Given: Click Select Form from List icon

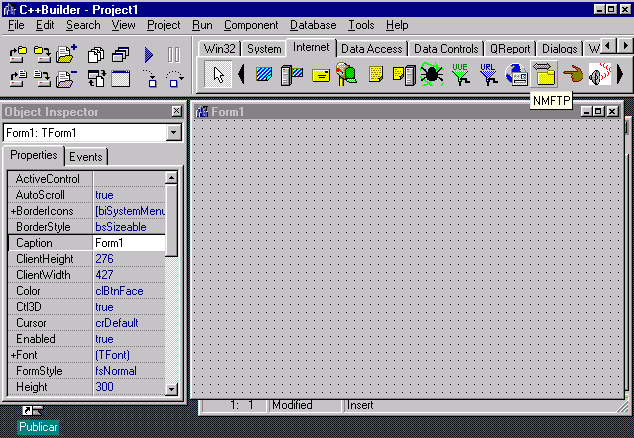Looking at the screenshot, I should point(120,55).
